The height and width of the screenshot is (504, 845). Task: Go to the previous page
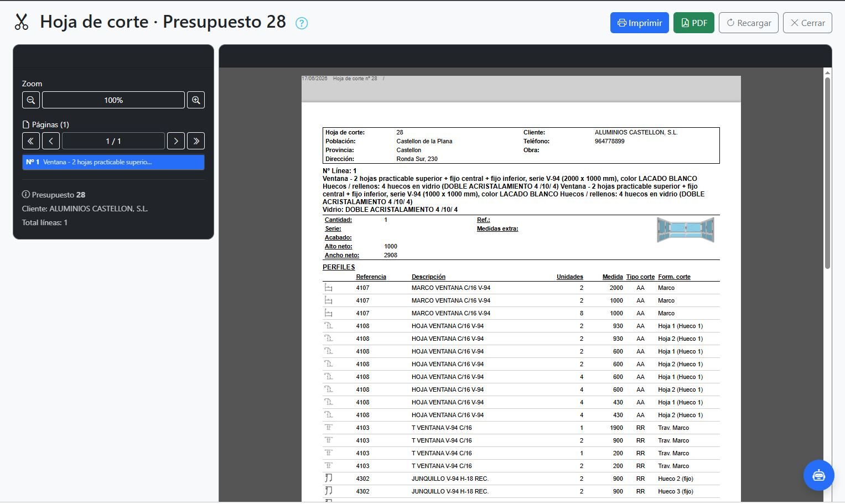tap(51, 141)
